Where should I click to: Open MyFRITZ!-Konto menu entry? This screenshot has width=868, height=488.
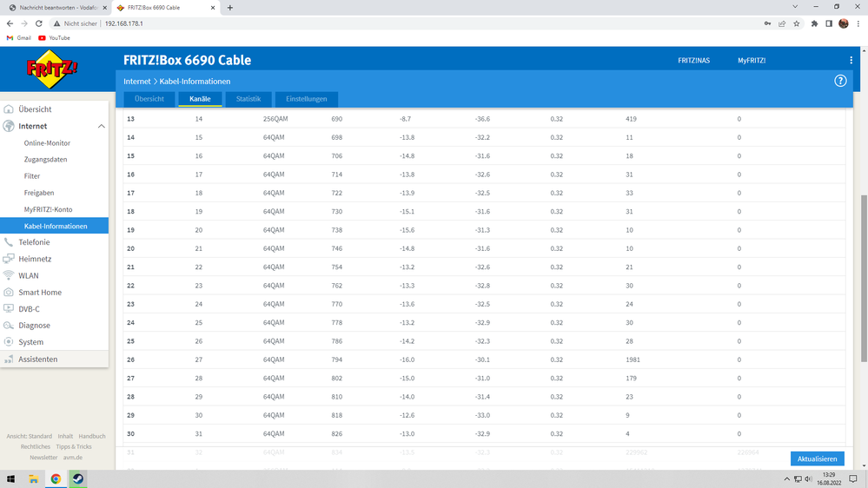click(48, 209)
